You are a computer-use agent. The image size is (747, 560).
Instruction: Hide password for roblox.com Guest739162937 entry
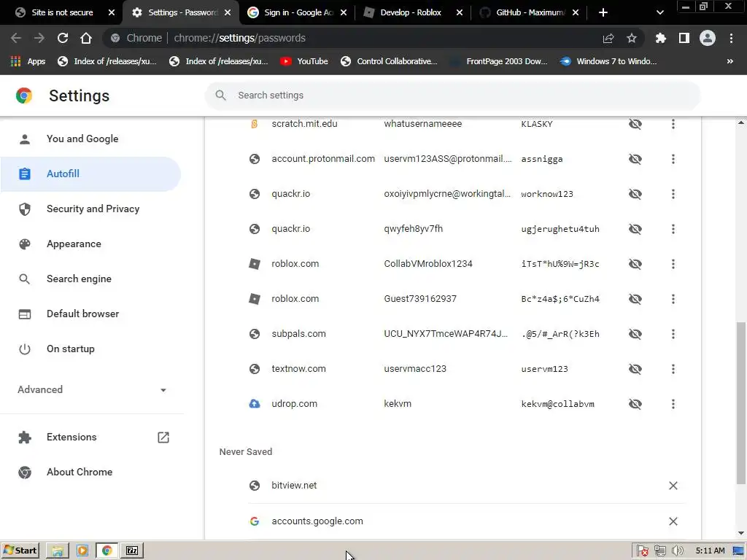635,298
